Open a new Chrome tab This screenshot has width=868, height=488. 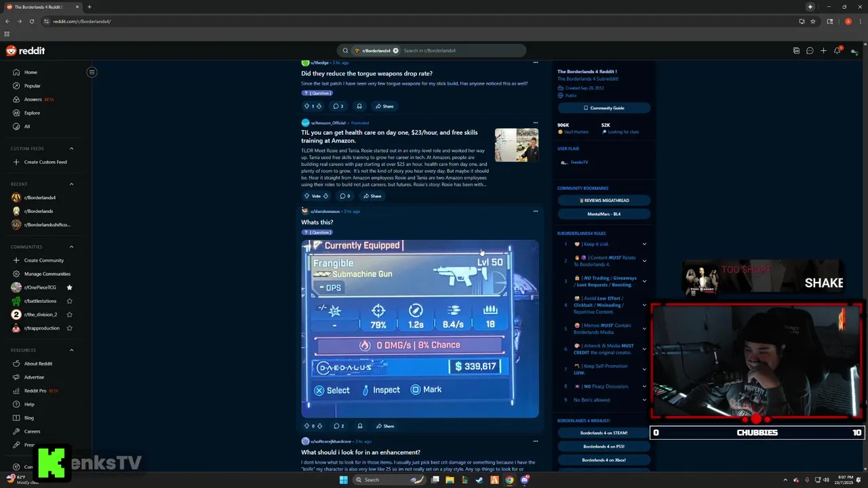click(x=89, y=7)
